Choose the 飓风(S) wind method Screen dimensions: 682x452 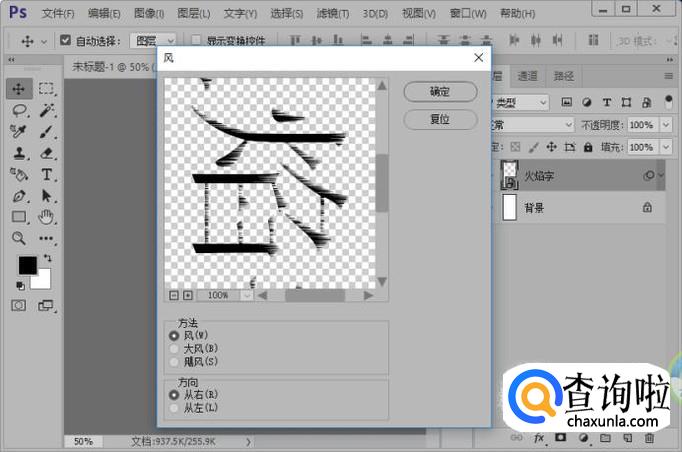(x=174, y=361)
